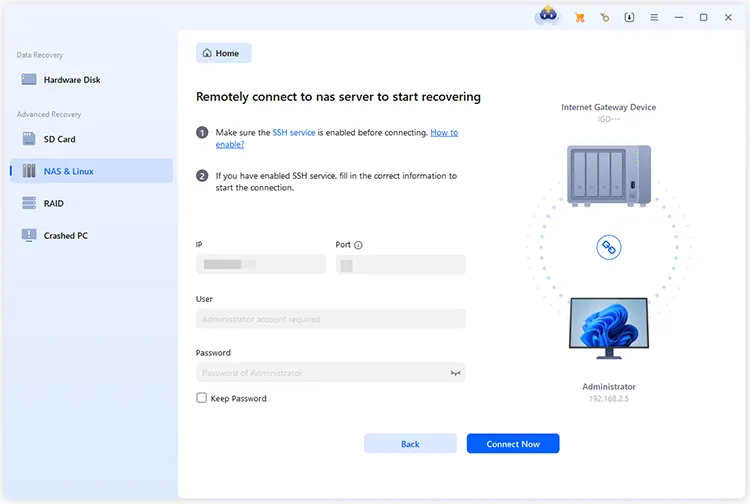Click the chain link connection icon
Screen dimensions: 750x504
point(608,247)
